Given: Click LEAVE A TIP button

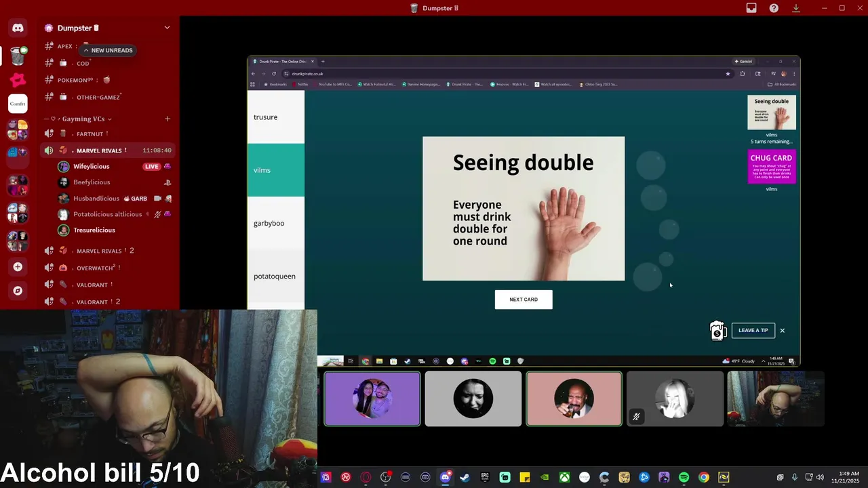Looking at the screenshot, I should point(753,330).
